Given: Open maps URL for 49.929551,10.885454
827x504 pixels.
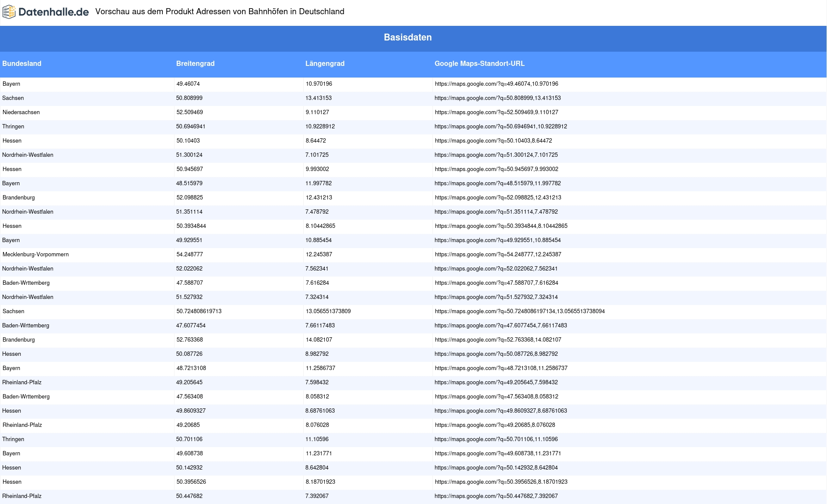Looking at the screenshot, I should pos(497,240).
